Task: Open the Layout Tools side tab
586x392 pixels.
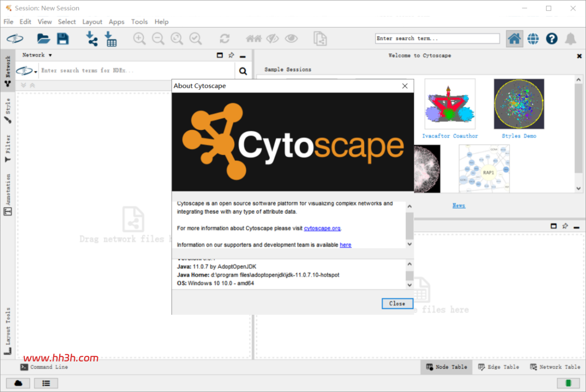Action: click(7, 331)
